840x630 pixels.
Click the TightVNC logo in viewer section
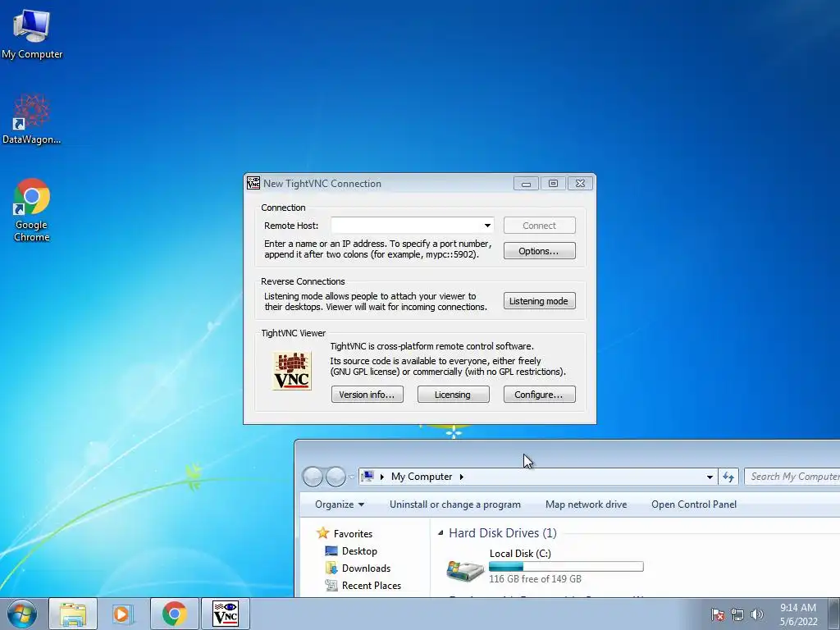point(292,371)
